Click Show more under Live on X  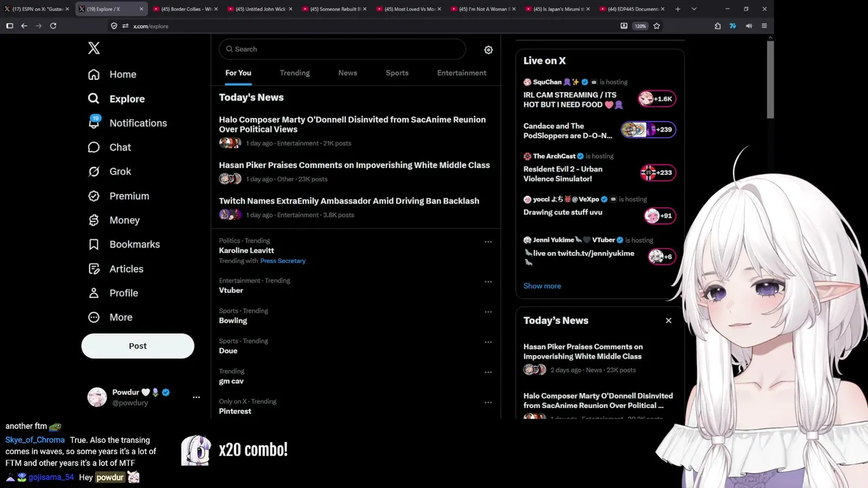(542, 286)
